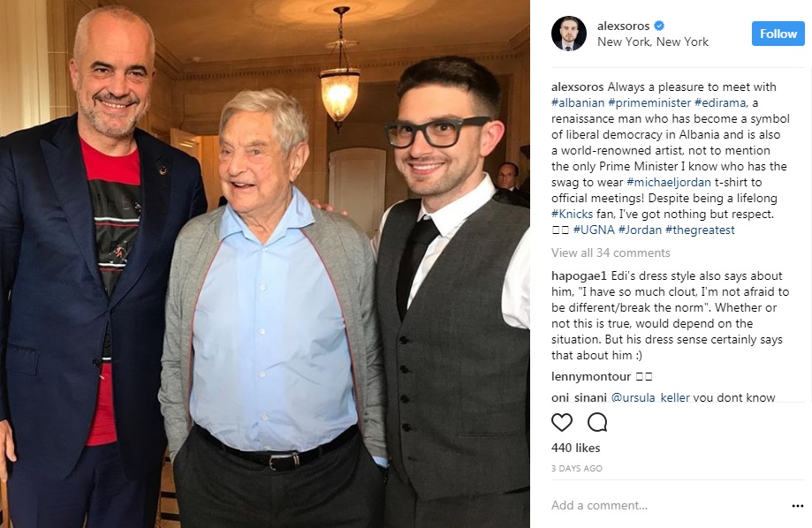This screenshot has height=528, width=812.
Task: Open lennymontour commenter profile
Action: coord(591,376)
